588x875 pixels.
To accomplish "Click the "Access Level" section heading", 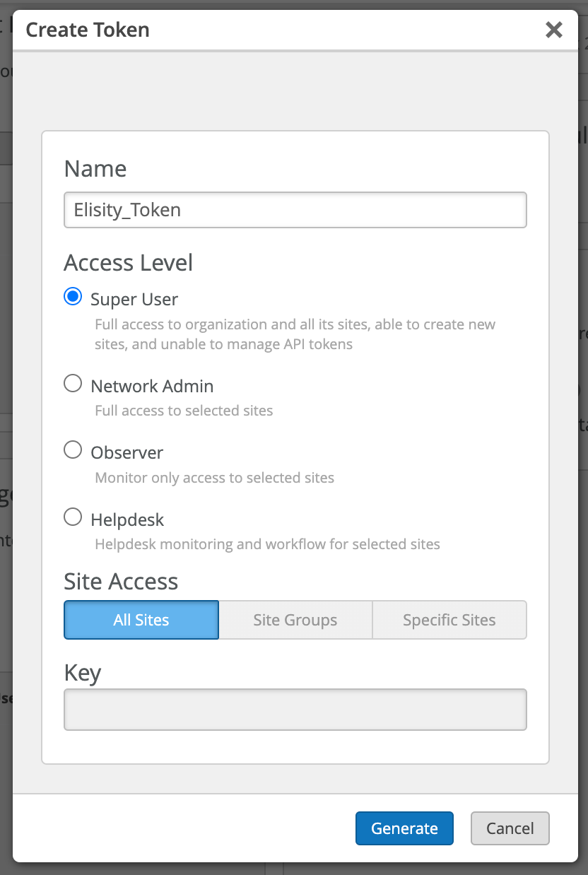I will click(x=128, y=263).
